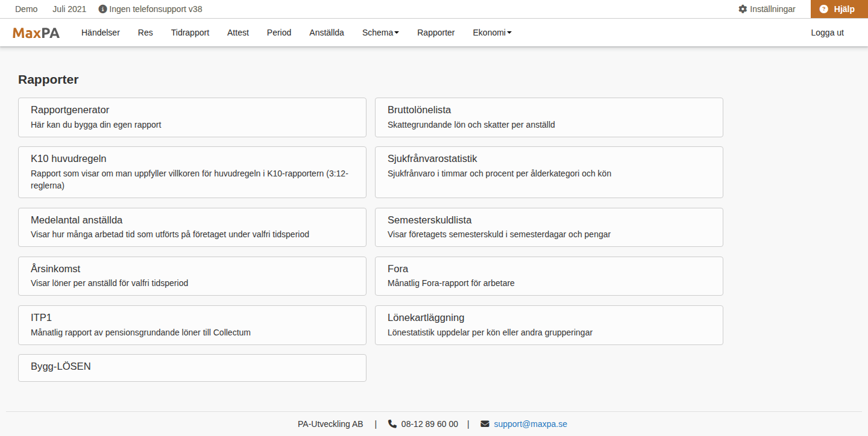Open the Bygg-LÖSEN report card
The height and width of the screenshot is (436, 868).
click(x=192, y=368)
